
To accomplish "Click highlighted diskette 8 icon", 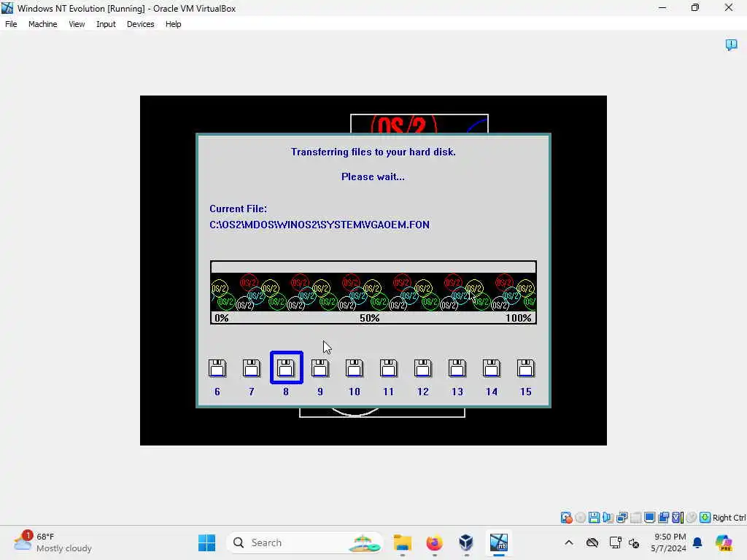I will [x=286, y=367].
